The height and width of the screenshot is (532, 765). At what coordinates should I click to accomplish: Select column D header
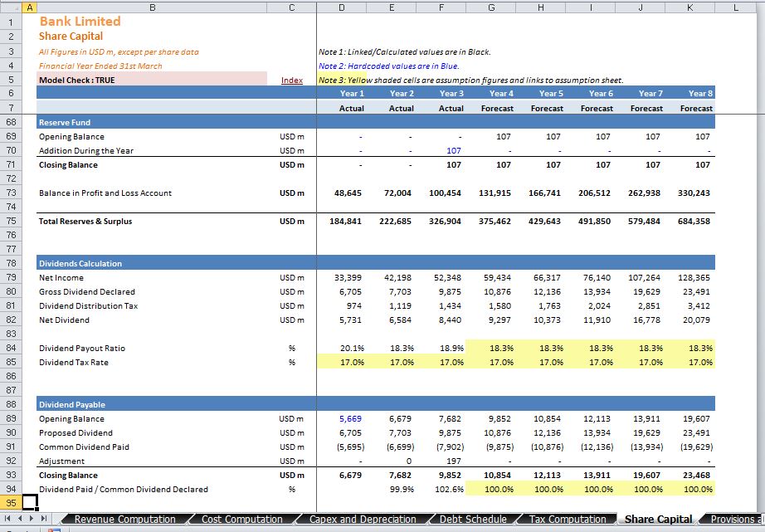(342, 7)
